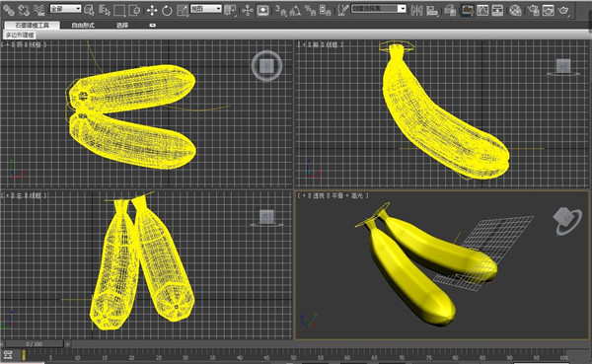The image size is (592, 364).
Task: Click the Select and Link chain icon
Action: [8, 10]
